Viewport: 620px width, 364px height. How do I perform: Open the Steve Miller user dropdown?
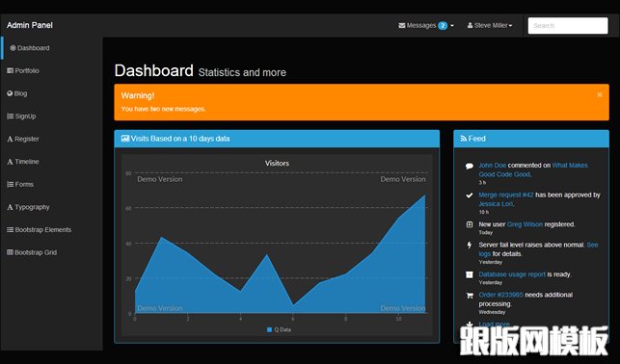(x=490, y=25)
